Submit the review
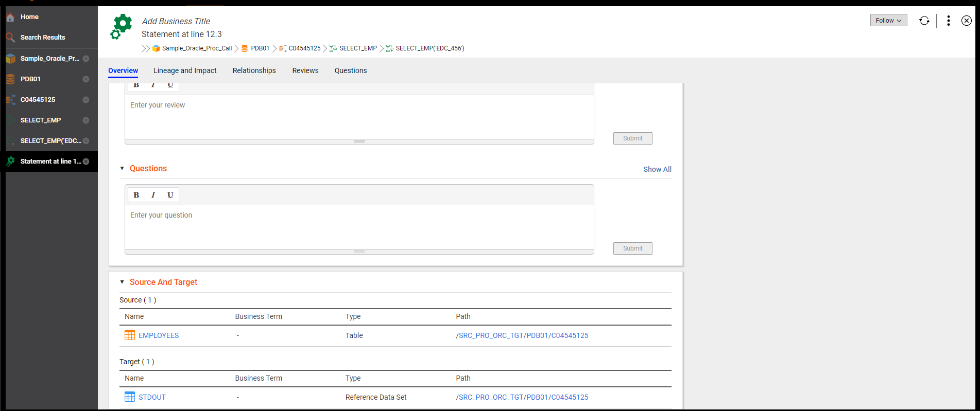This screenshot has height=411, width=980. click(x=633, y=138)
